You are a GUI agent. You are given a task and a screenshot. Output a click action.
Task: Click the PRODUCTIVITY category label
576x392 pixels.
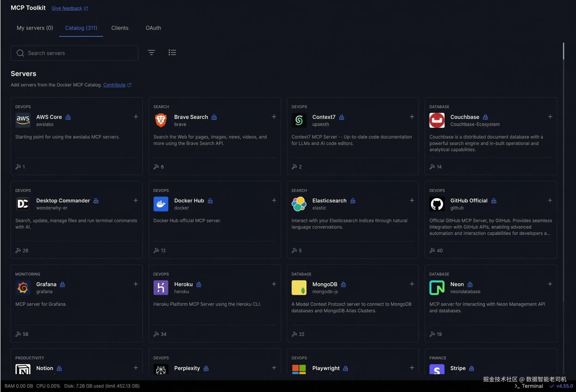30,358
